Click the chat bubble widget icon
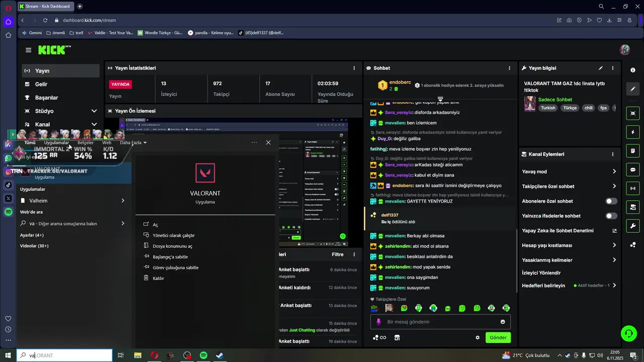 [633, 170]
